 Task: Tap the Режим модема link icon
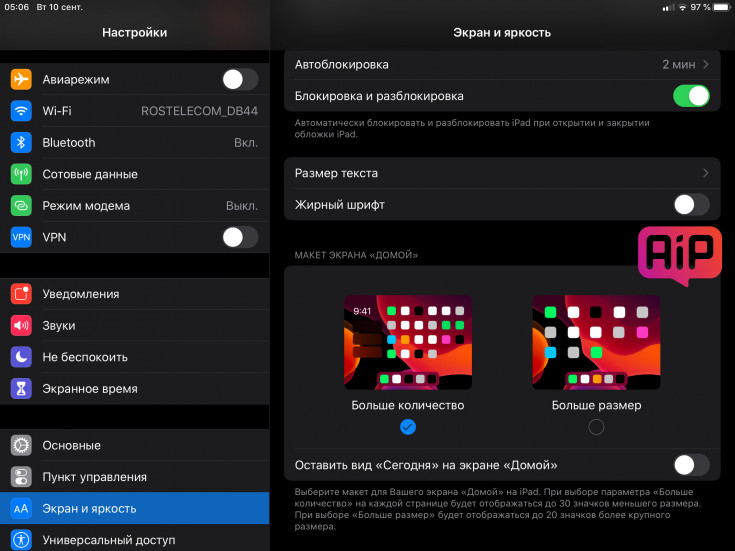tap(21, 205)
